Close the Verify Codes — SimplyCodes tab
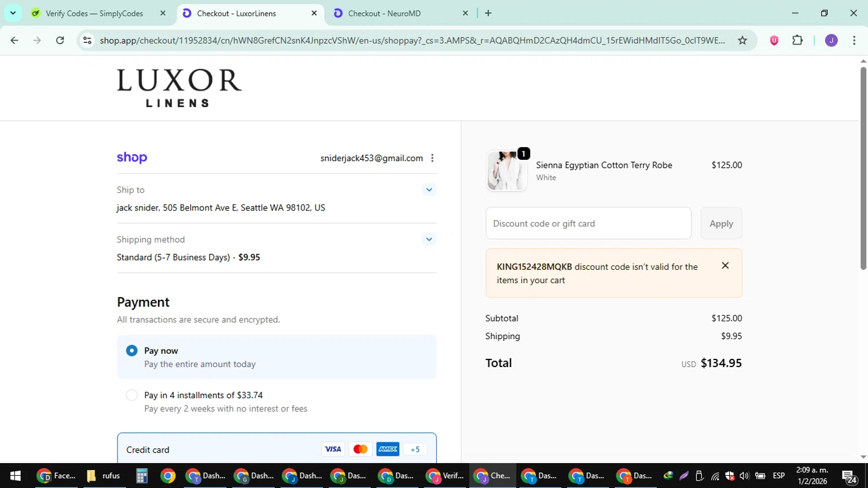Image resolution: width=868 pixels, height=488 pixels. (163, 13)
